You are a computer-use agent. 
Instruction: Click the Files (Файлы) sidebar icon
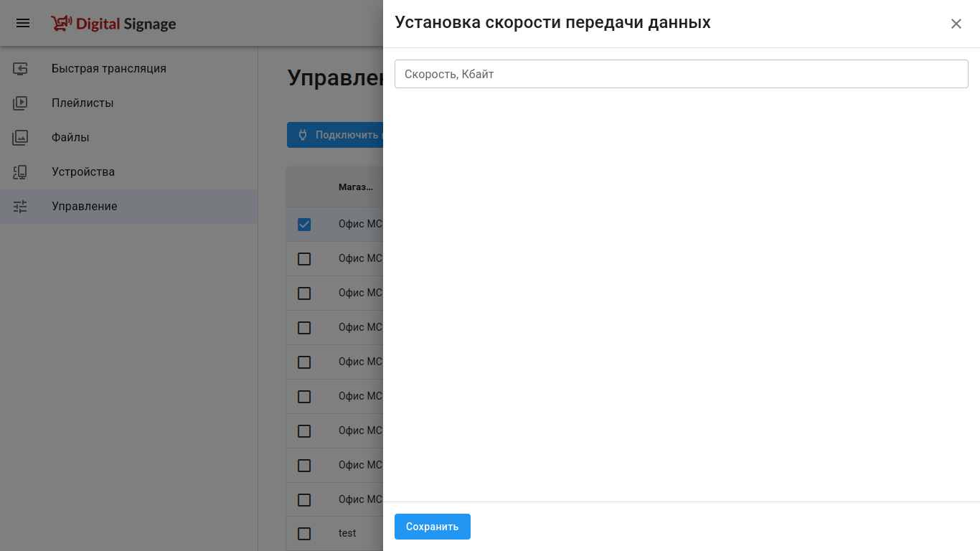pos(20,138)
